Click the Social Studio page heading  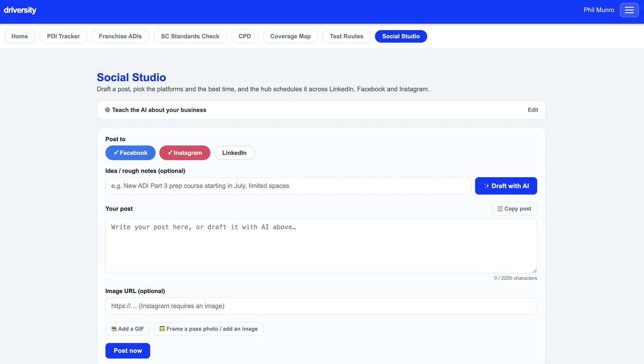(x=131, y=77)
